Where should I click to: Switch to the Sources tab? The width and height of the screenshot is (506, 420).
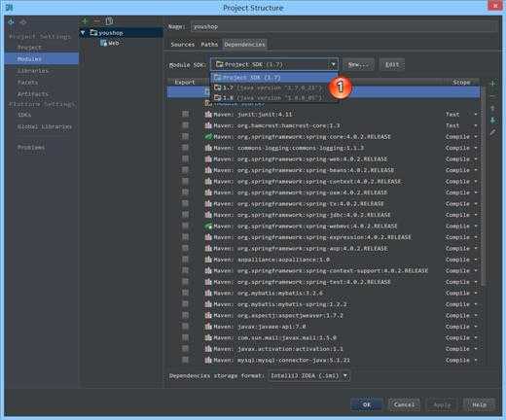coord(183,45)
